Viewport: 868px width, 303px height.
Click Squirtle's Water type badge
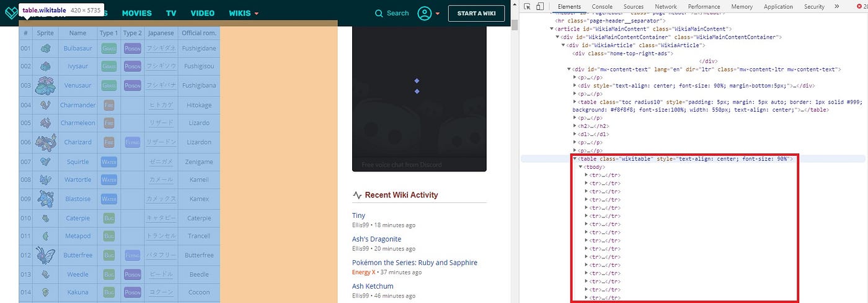(x=108, y=161)
